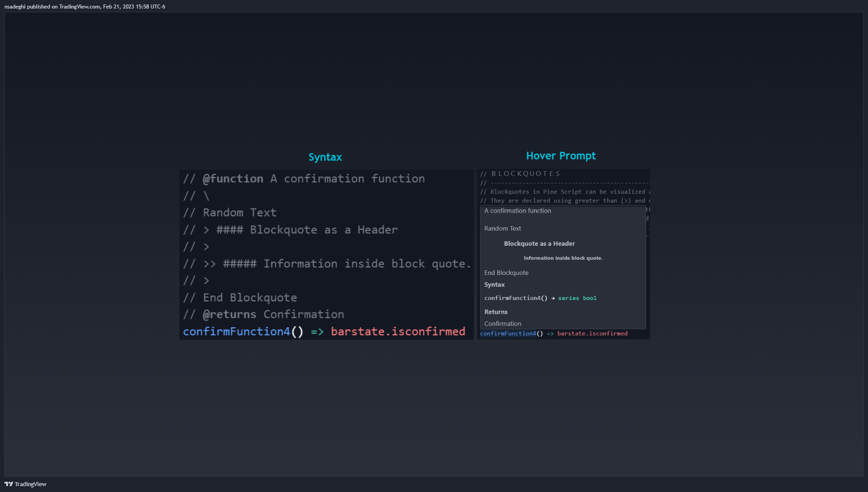This screenshot has width=868, height=492.
Task: Click the '// End Blockquote' comment line
Action: [240, 298]
